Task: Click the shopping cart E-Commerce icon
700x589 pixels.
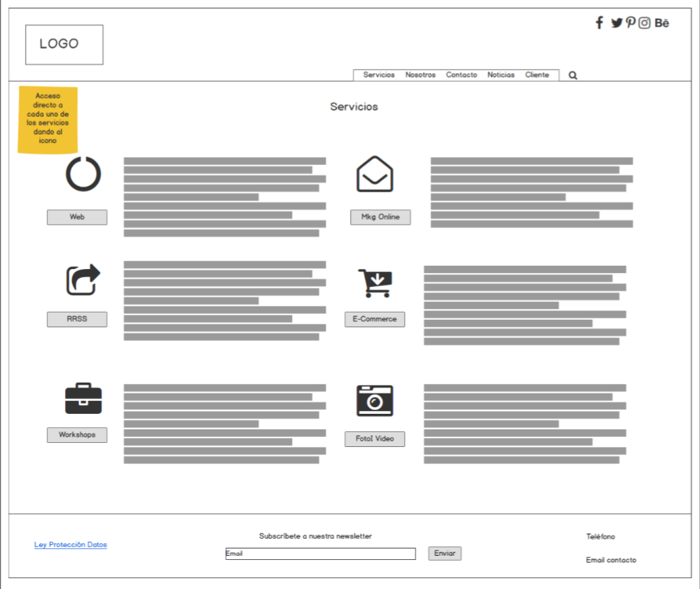Action: click(x=375, y=283)
